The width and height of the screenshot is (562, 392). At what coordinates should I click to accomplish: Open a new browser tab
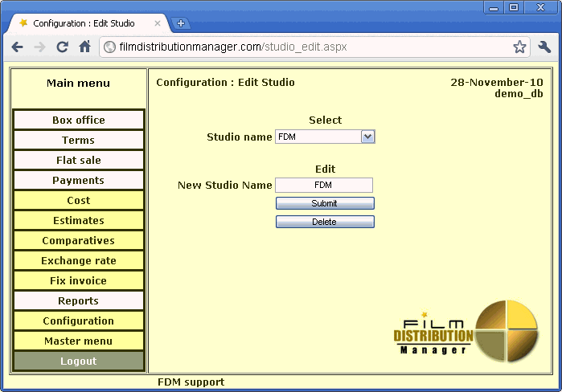pos(181,23)
